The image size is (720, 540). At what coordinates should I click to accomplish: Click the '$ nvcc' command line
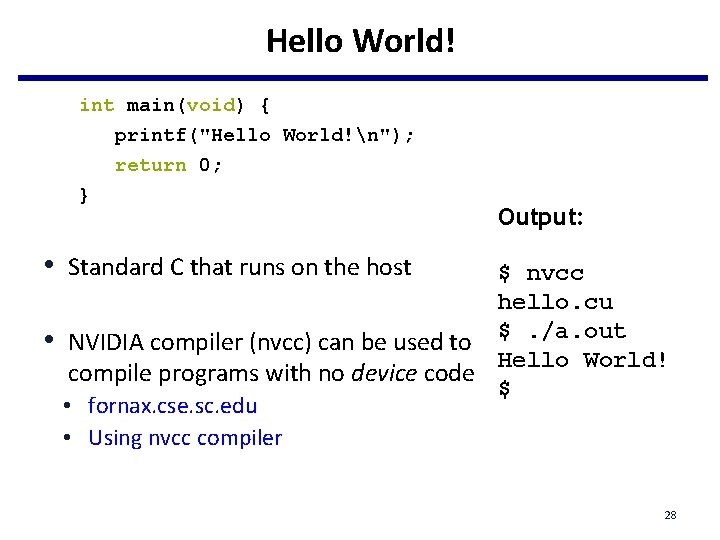pos(541,273)
